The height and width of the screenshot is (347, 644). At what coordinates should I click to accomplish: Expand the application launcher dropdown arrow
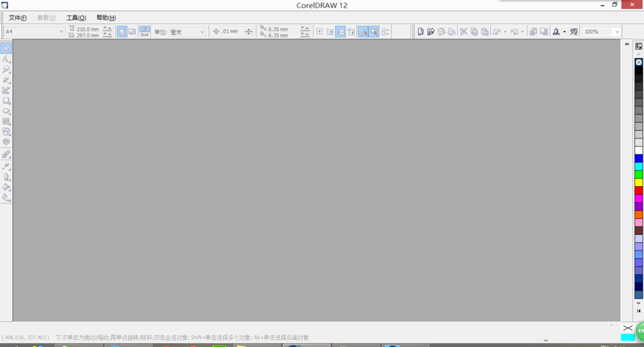pos(564,32)
